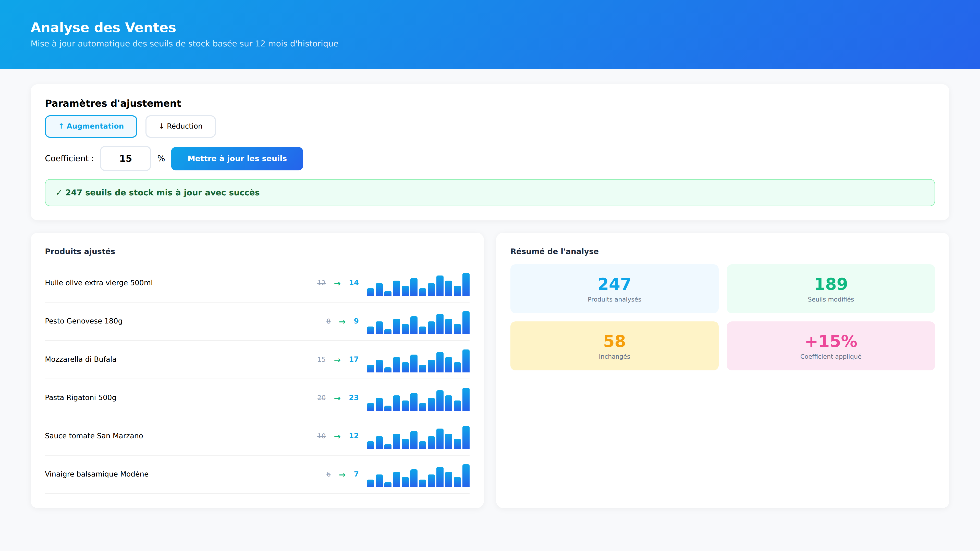Select the Augmentation adjustment mode
The width and height of the screenshot is (980, 551).
point(91,126)
